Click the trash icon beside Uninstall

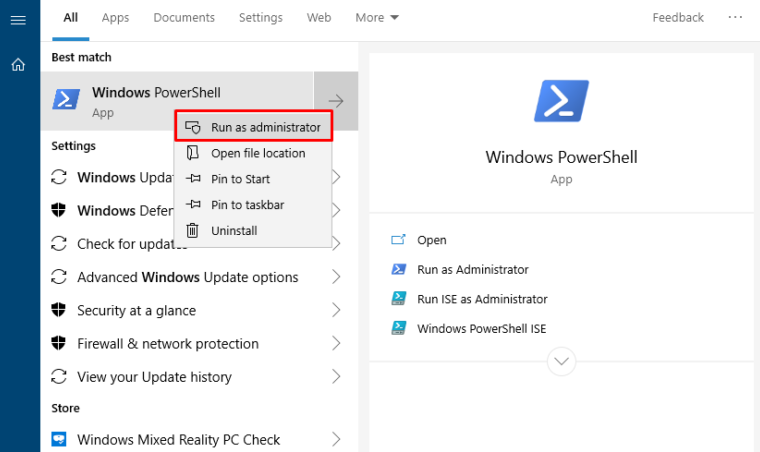(x=192, y=231)
